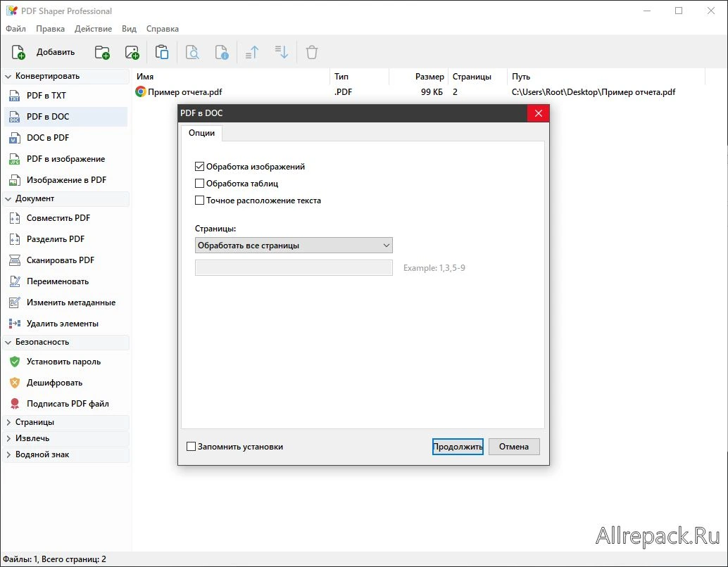The width and height of the screenshot is (728, 567).
Task: Uncheck Обработка изображений checkbox
Action: [x=200, y=167]
